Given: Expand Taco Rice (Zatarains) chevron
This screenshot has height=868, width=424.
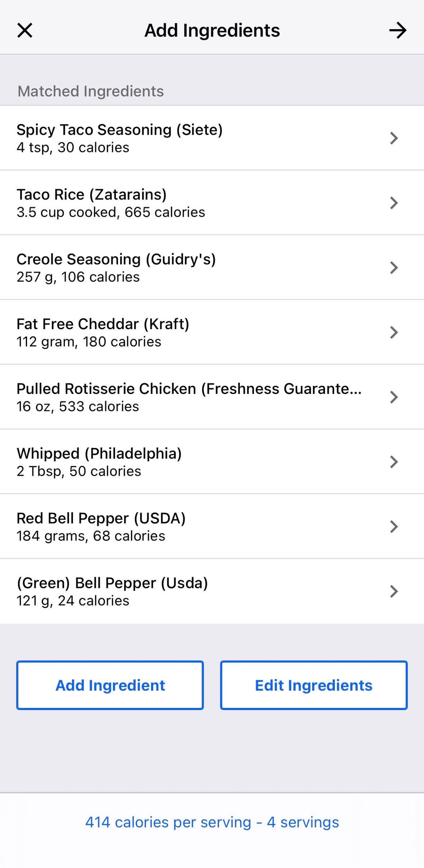Looking at the screenshot, I should pyautogui.click(x=394, y=203).
